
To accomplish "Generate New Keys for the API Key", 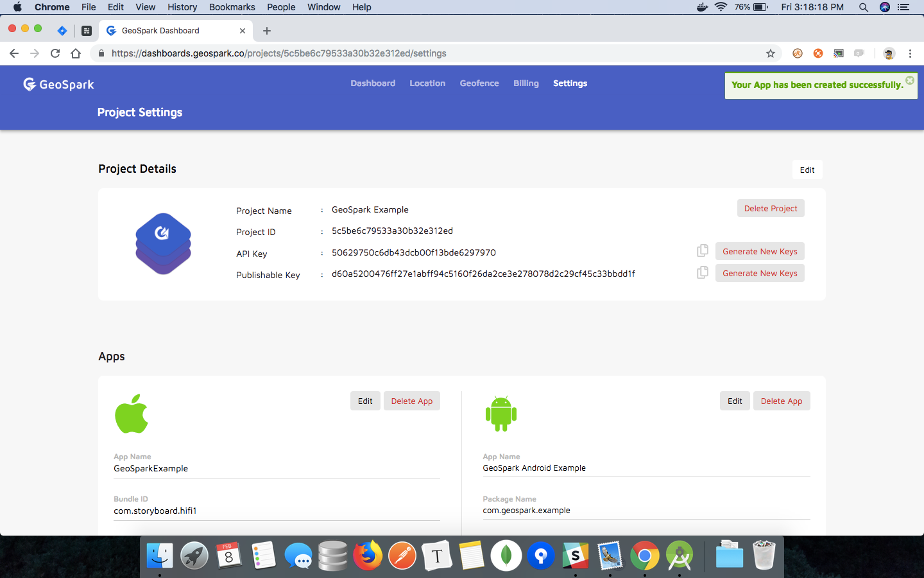I will [760, 251].
